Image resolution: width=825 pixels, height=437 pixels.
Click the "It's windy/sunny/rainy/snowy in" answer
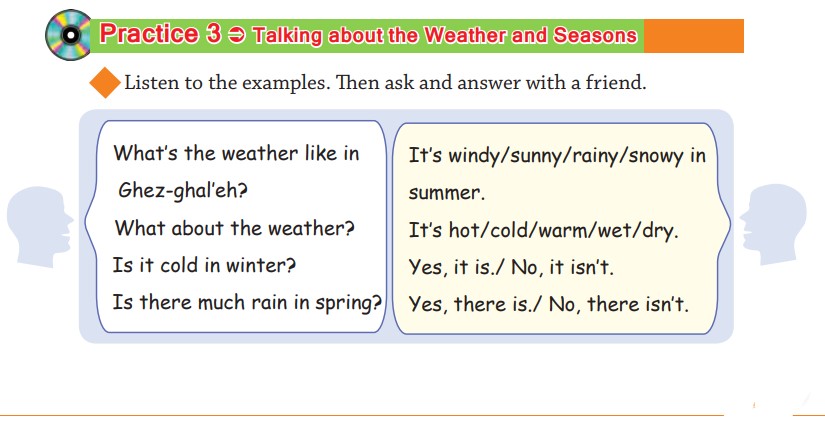click(557, 156)
